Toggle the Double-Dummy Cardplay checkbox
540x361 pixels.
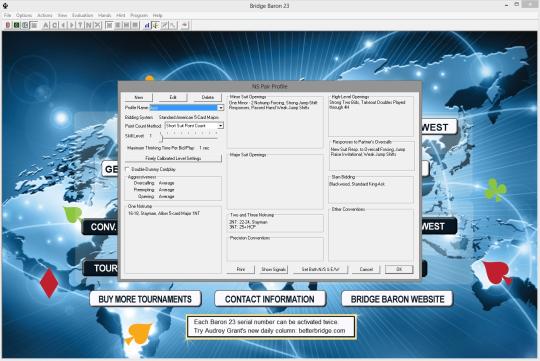click(x=127, y=169)
